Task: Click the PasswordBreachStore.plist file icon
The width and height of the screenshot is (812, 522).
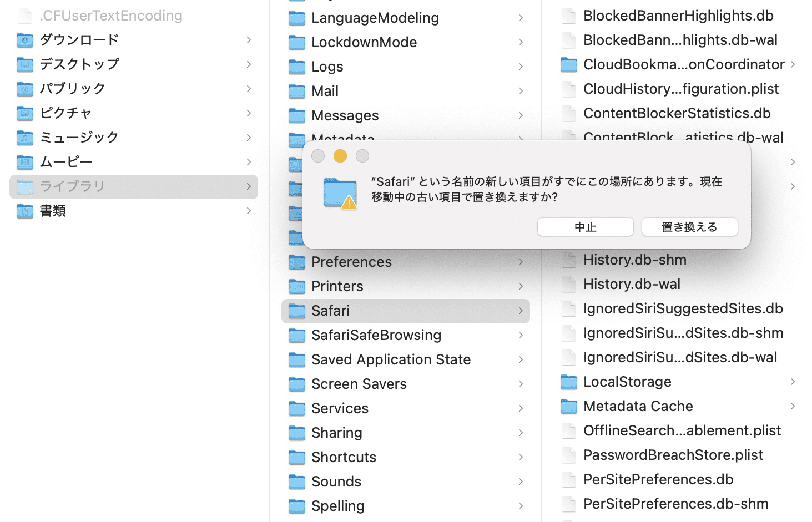Action: [x=569, y=455]
